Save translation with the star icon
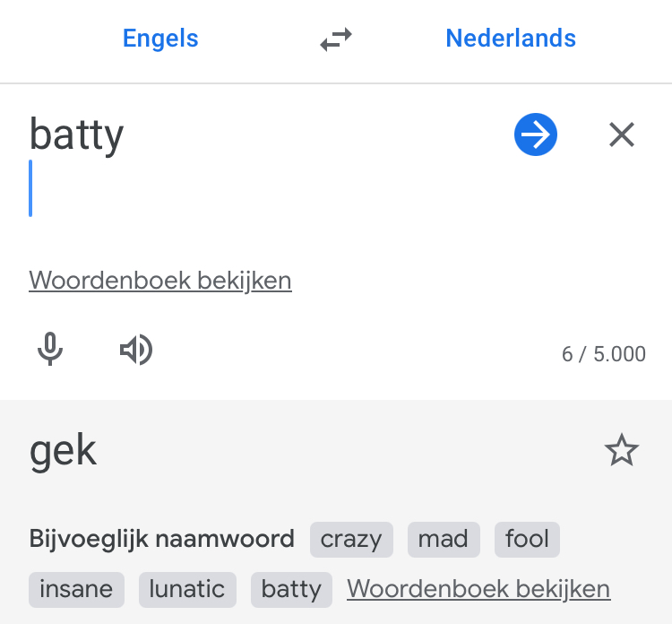The height and width of the screenshot is (624, 672). pos(622,450)
